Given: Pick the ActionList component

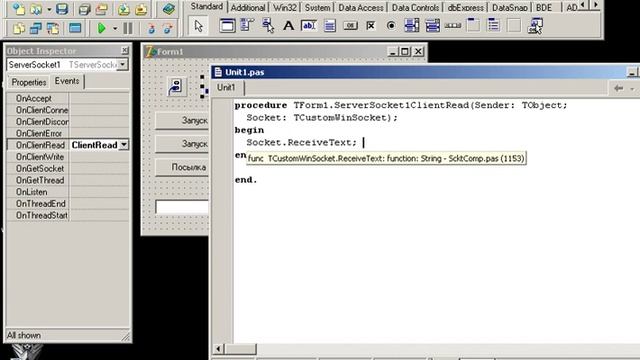Looking at the screenshot, I should [x=535, y=26].
